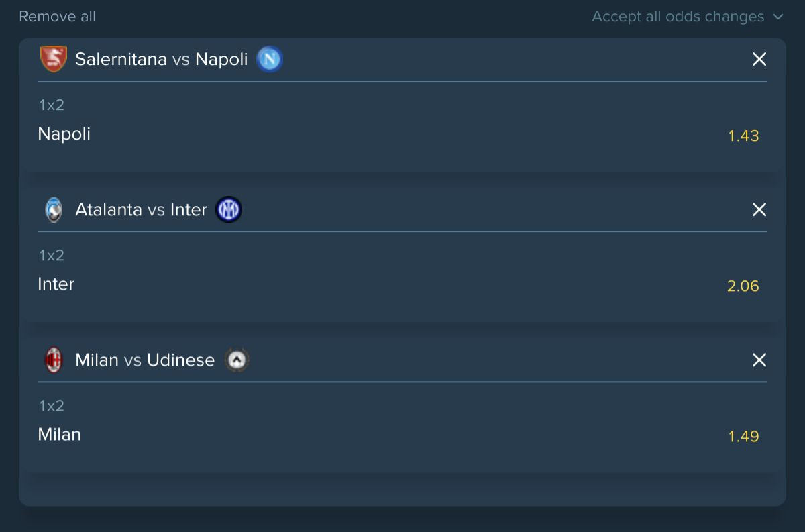Image resolution: width=805 pixels, height=532 pixels.
Task: Open the Accept all odds changes dropdown
Action: tap(687, 17)
